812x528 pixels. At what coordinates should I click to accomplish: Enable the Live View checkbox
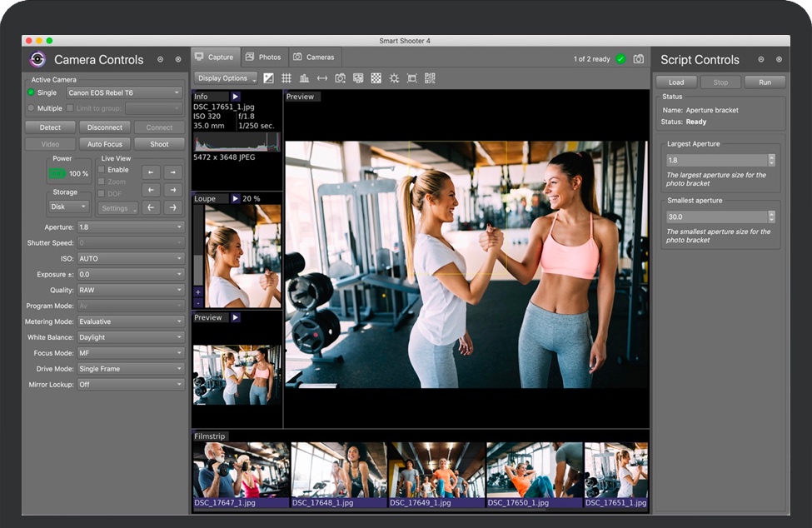(x=102, y=170)
